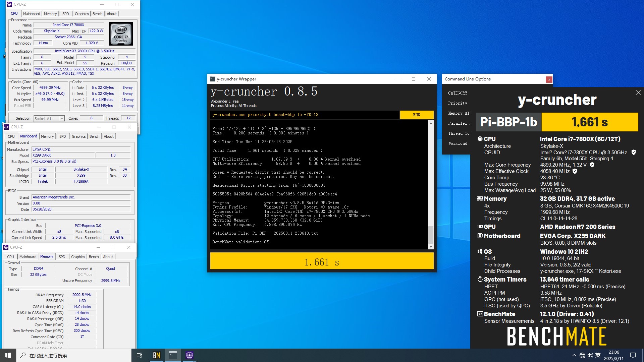Open About tab in top CPU-Z window

112,14
